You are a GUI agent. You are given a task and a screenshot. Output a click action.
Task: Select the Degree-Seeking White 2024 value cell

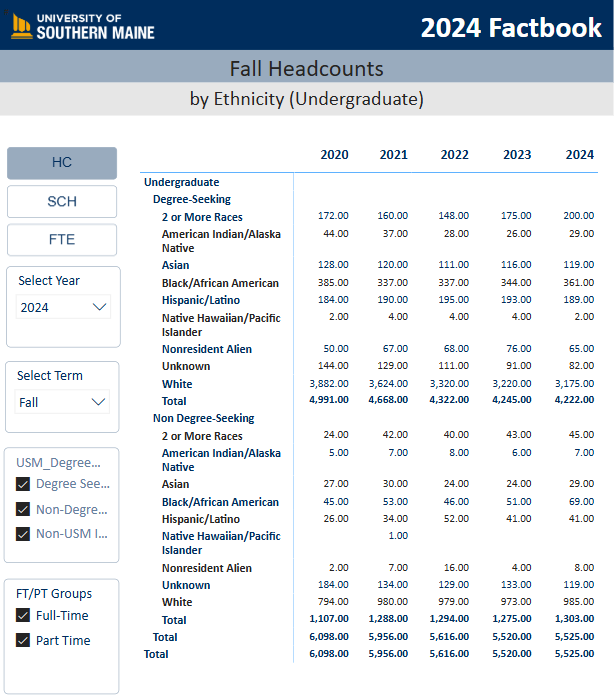point(573,384)
